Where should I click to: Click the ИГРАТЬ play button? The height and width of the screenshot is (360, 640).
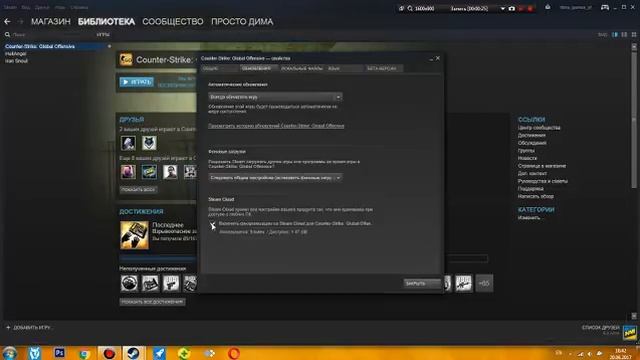pos(137,82)
